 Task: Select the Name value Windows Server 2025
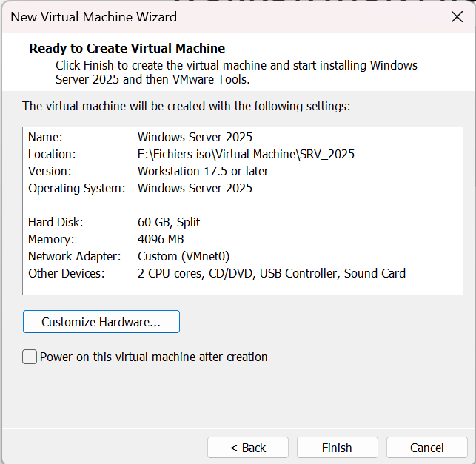pos(195,137)
